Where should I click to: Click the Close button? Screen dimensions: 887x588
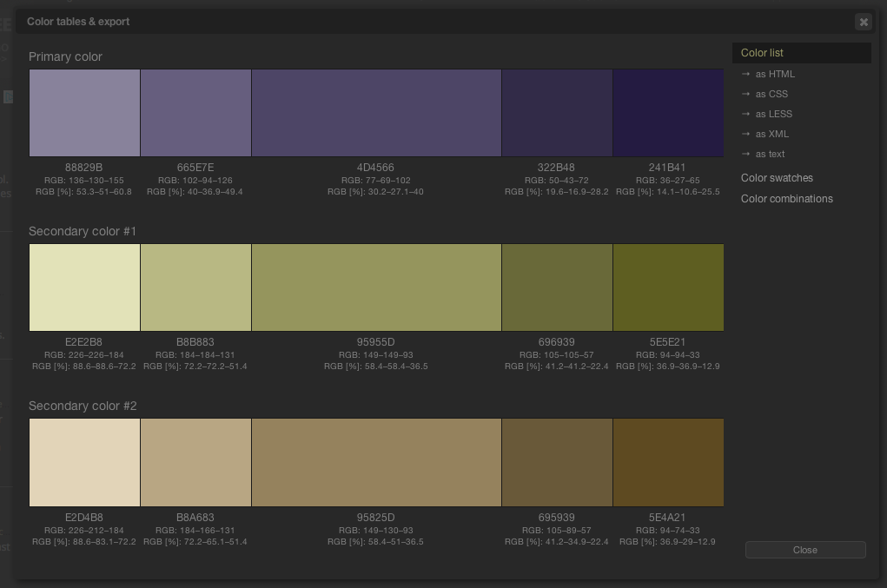point(805,550)
